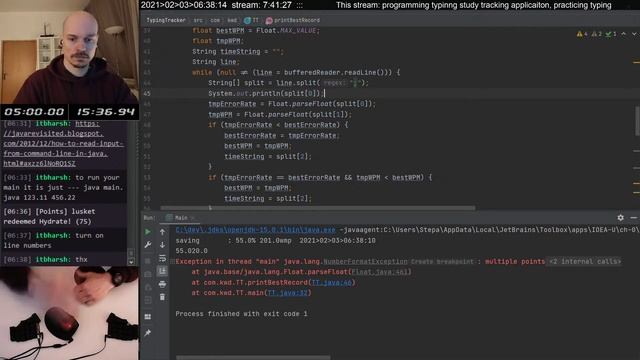
Task: Pin the Run tab with pin icon
Action: point(148,333)
